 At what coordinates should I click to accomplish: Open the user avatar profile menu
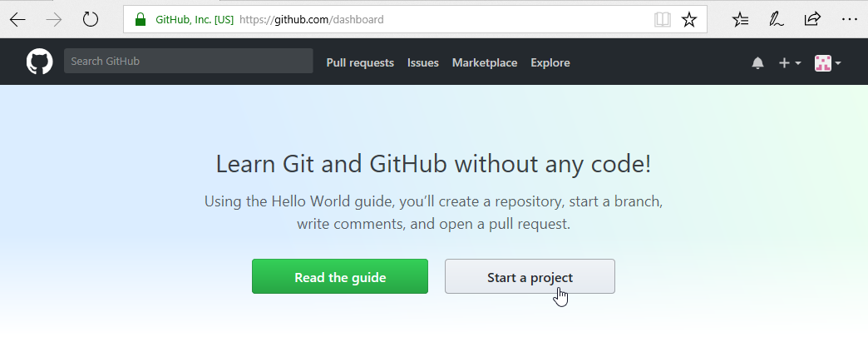tap(827, 63)
